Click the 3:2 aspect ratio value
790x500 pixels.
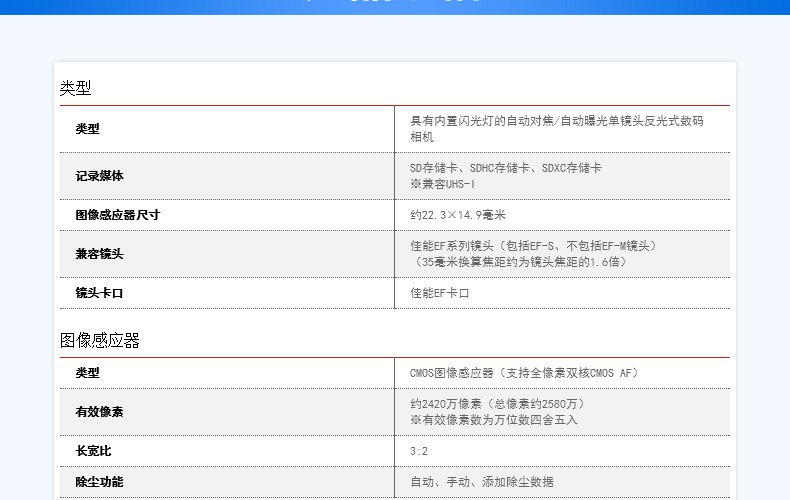(x=419, y=451)
